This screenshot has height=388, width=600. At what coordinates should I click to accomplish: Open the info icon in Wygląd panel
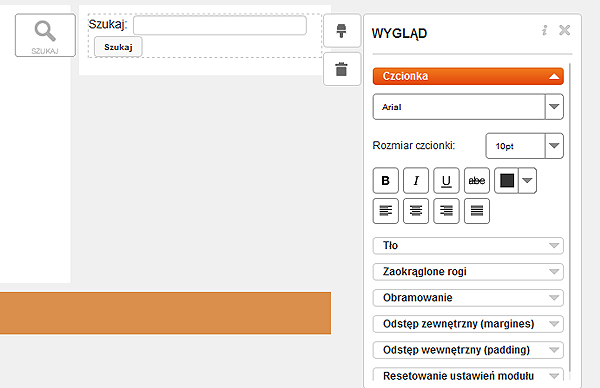click(545, 30)
